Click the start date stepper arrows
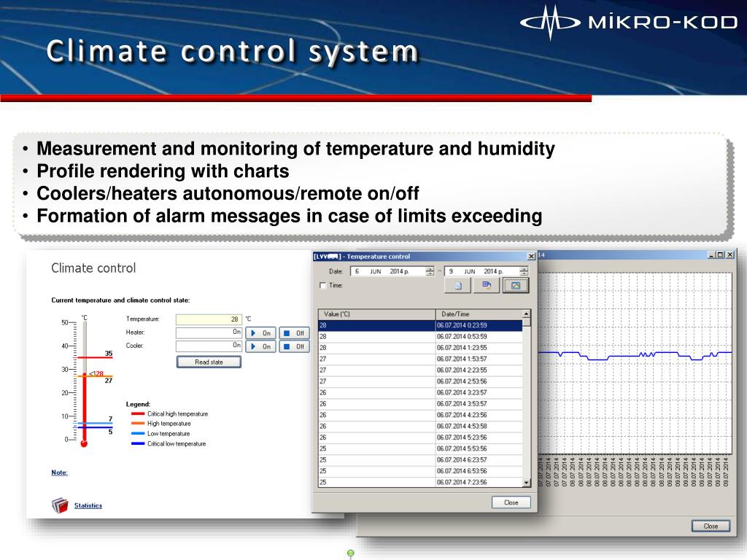747x560 pixels. click(430, 271)
